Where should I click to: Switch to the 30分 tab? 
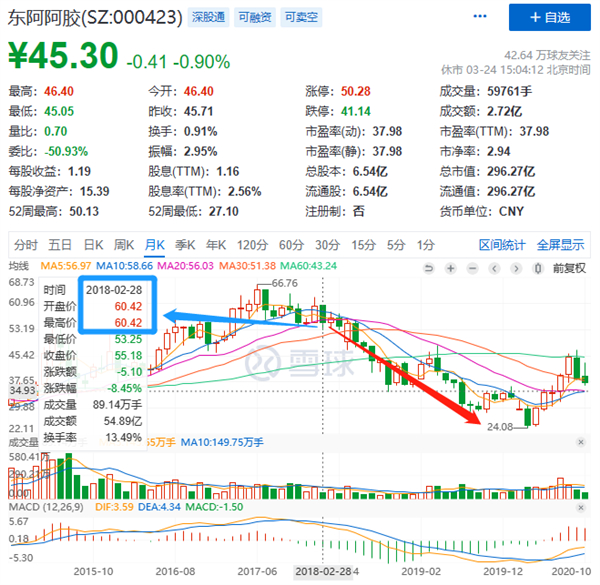[x=328, y=245]
